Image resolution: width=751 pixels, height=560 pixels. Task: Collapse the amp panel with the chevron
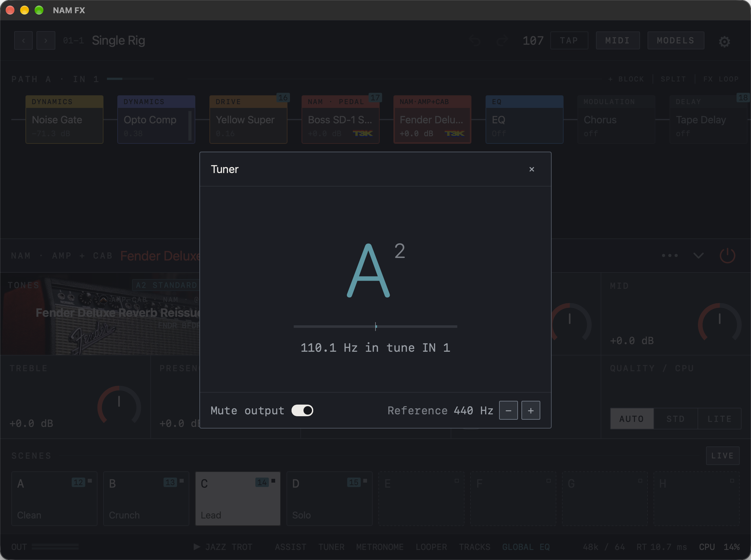click(x=698, y=255)
